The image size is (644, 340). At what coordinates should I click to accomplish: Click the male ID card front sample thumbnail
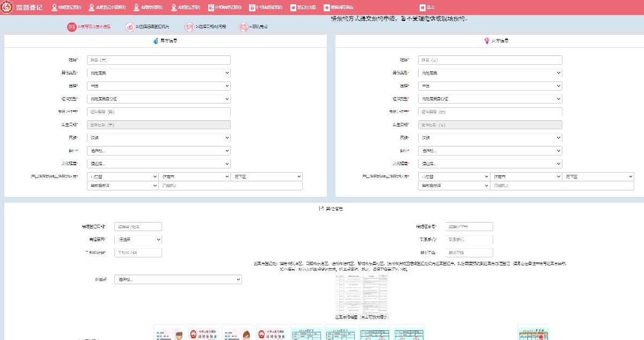point(170,332)
